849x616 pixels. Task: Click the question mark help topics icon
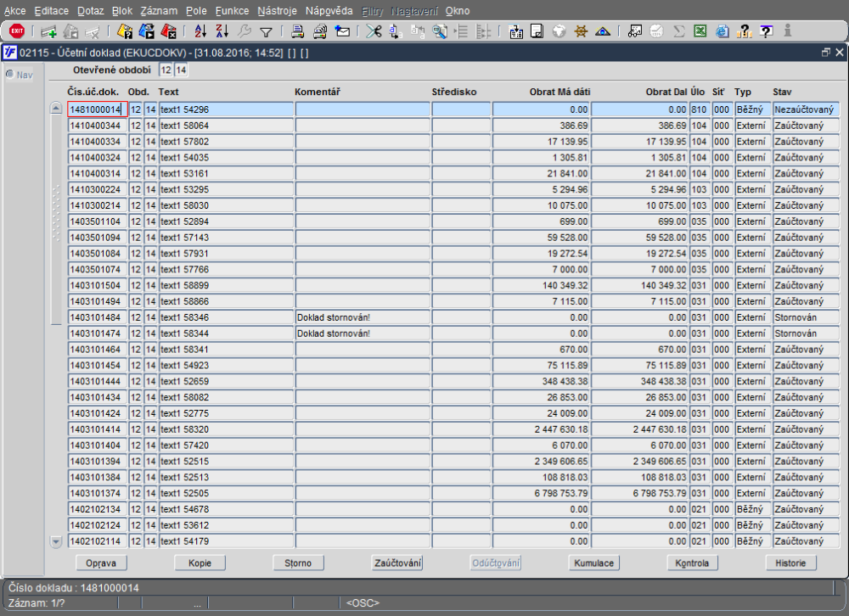(745, 31)
